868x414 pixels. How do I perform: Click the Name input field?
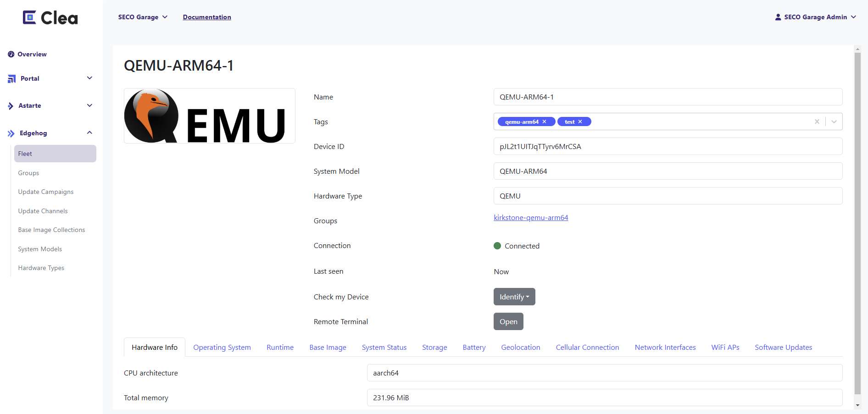point(668,97)
